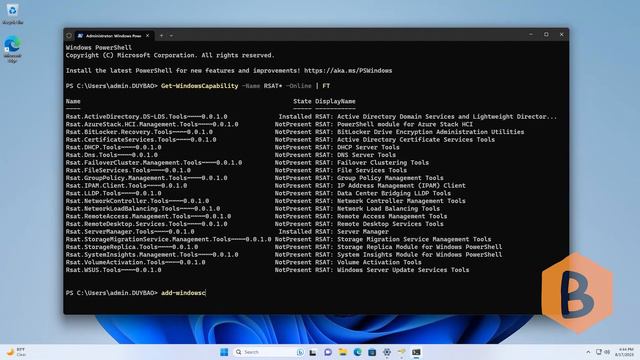Select the Administrator Windows PowerShell tab

pyautogui.click(x=113, y=36)
